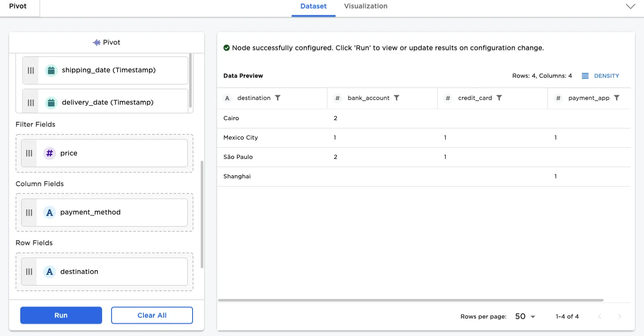The image size is (644, 336).
Task: Click the calendar icon on delivery_date field
Action: pos(51,102)
